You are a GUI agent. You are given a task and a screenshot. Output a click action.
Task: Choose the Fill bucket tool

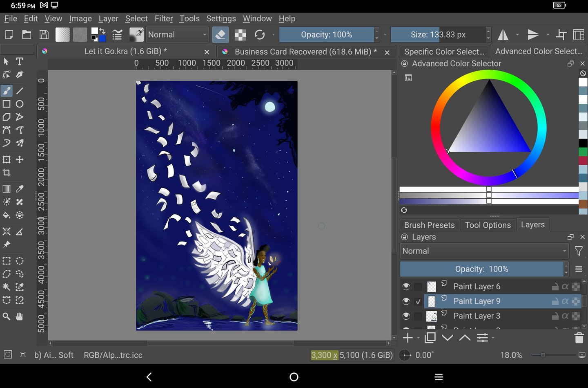click(x=7, y=215)
